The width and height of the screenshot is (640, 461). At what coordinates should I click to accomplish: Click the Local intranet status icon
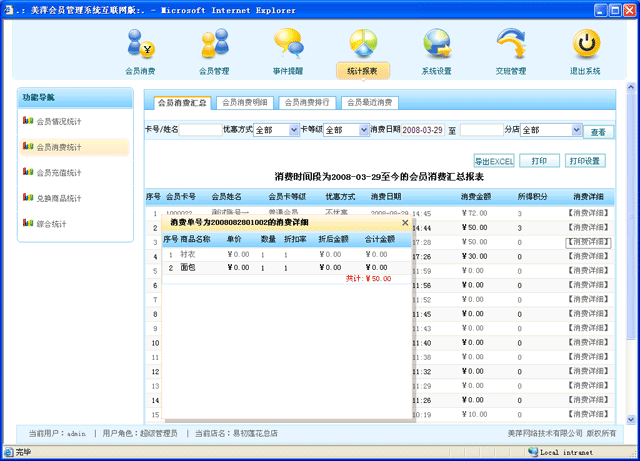533,452
